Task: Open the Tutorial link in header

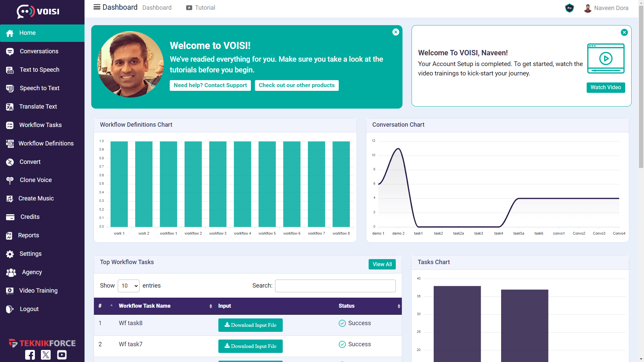Action: pos(201,8)
